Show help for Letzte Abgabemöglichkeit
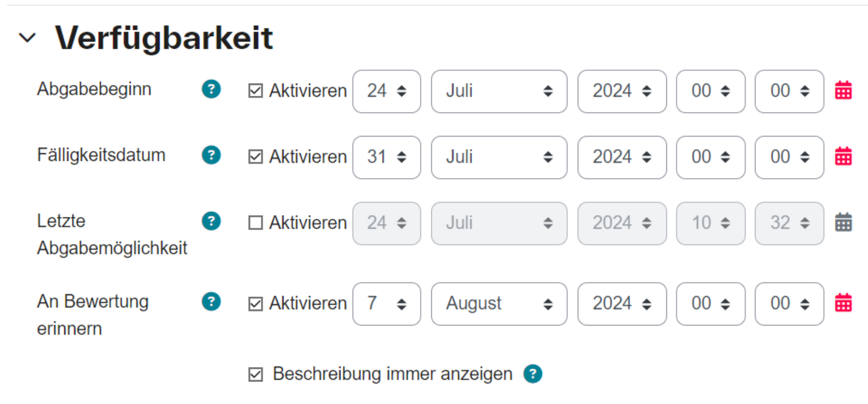This screenshot has height=404, width=868. [x=211, y=221]
